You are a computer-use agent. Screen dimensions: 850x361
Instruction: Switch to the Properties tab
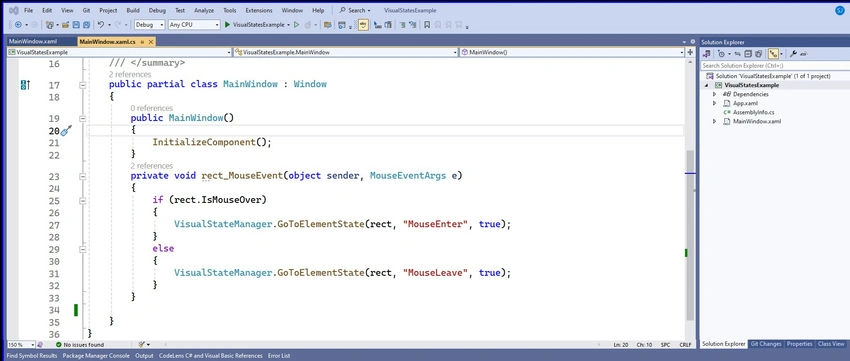800,344
